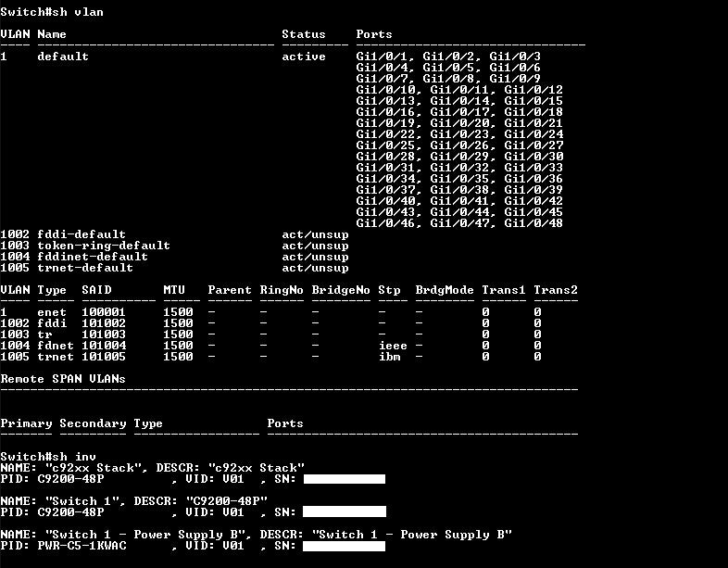Click the 'Status' column header

[304, 34]
